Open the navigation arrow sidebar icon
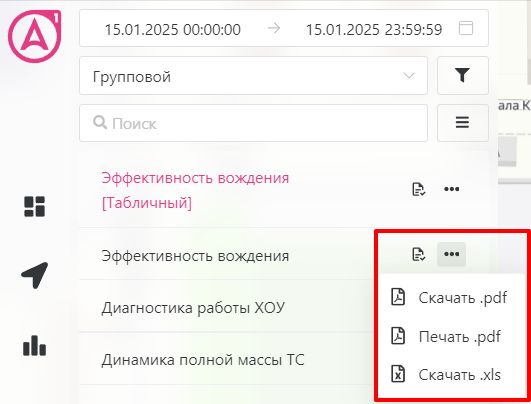This screenshot has width=531, height=404. click(x=35, y=275)
